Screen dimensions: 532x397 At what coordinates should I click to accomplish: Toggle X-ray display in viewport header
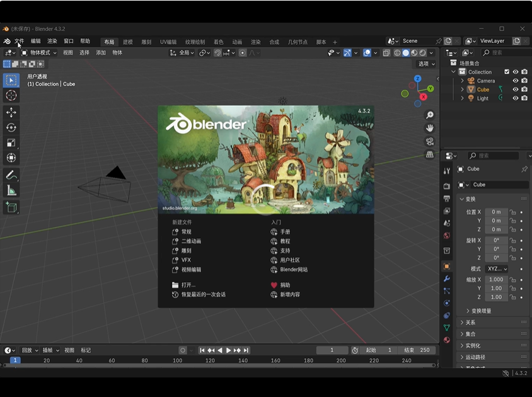[386, 53]
